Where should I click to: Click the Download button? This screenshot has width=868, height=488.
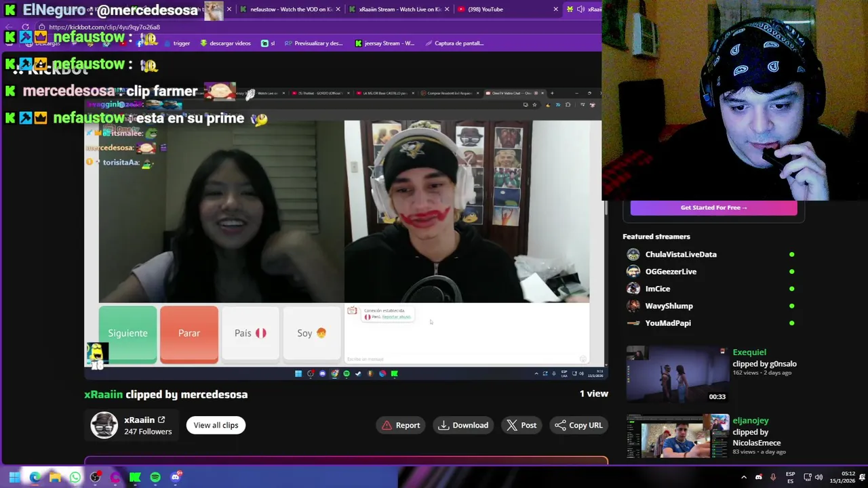(463, 425)
